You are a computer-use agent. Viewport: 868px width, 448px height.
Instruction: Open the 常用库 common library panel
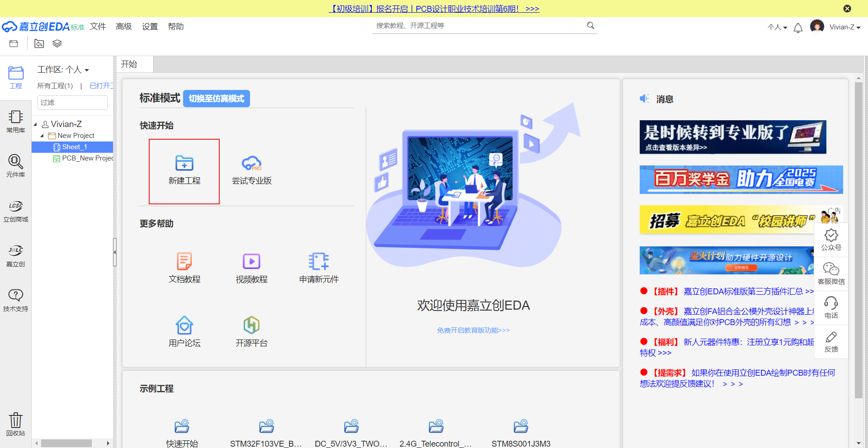pyautogui.click(x=16, y=122)
